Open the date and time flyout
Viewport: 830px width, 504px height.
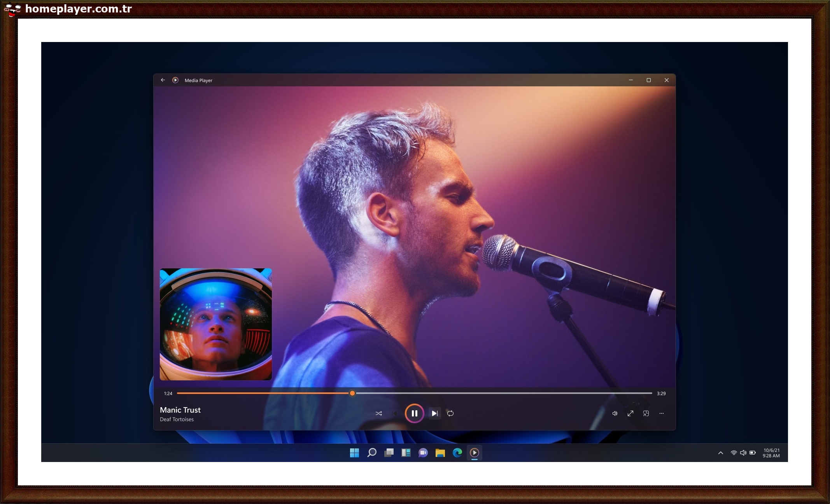click(771, 453)
